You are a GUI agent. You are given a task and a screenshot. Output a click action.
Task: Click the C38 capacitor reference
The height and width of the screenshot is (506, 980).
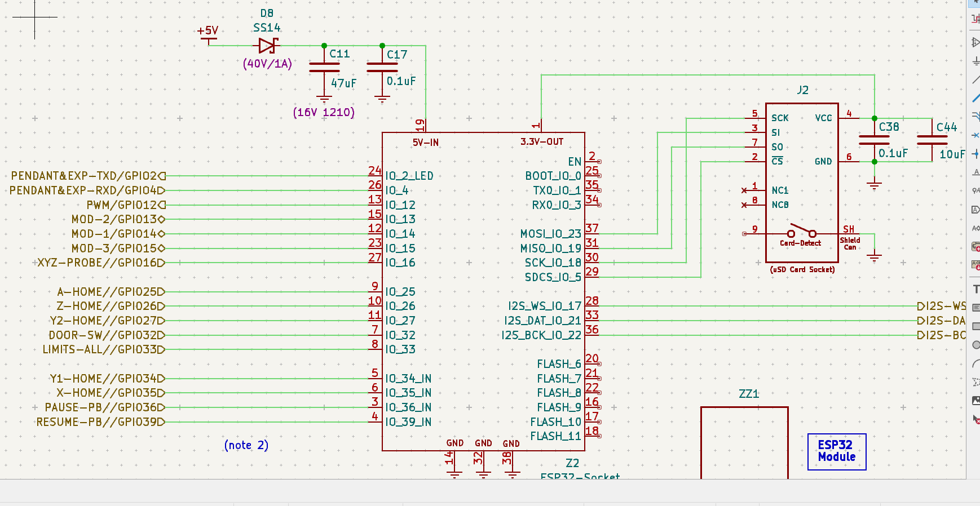[x=889, y=127]
